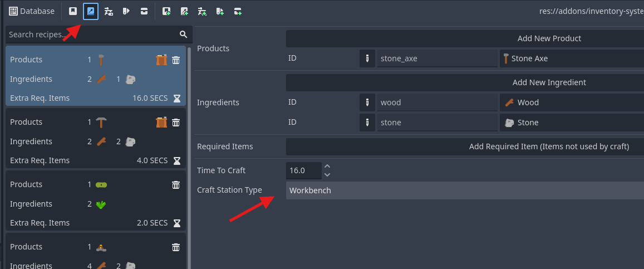Click workbench icon on the 4.0 SECS recipe
The image size is (644, 269).
click(161, 123)
